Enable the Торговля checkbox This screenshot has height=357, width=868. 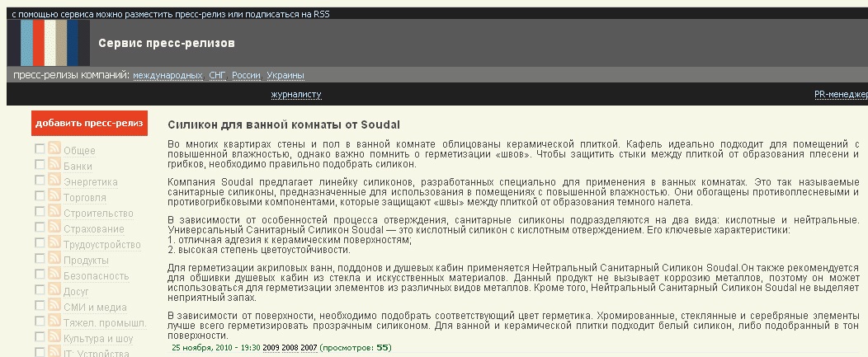(40, 195)
